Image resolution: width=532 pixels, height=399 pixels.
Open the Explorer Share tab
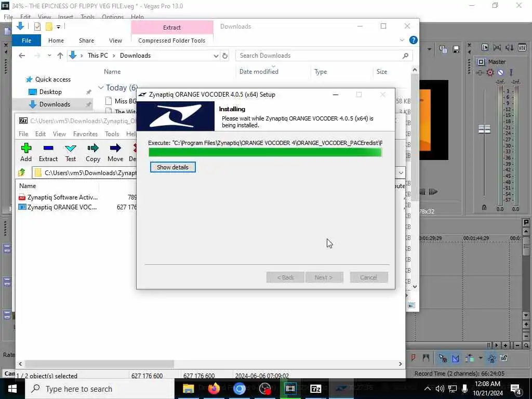pyautogui.click(x=86, y=41)
